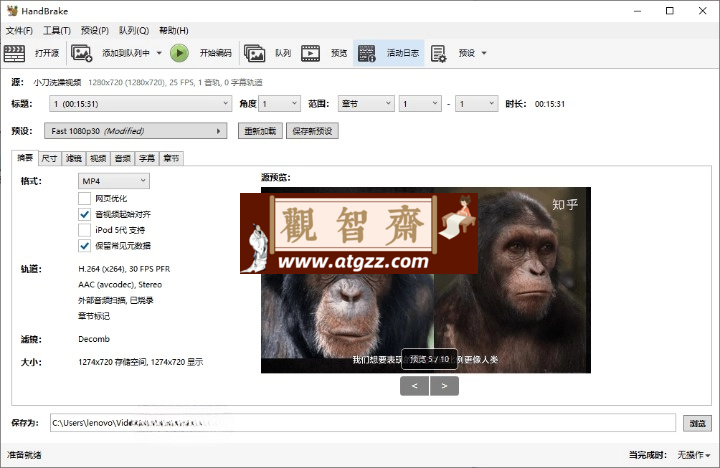
Task: Open the Activity Log icon
Action: pos(366,53)
